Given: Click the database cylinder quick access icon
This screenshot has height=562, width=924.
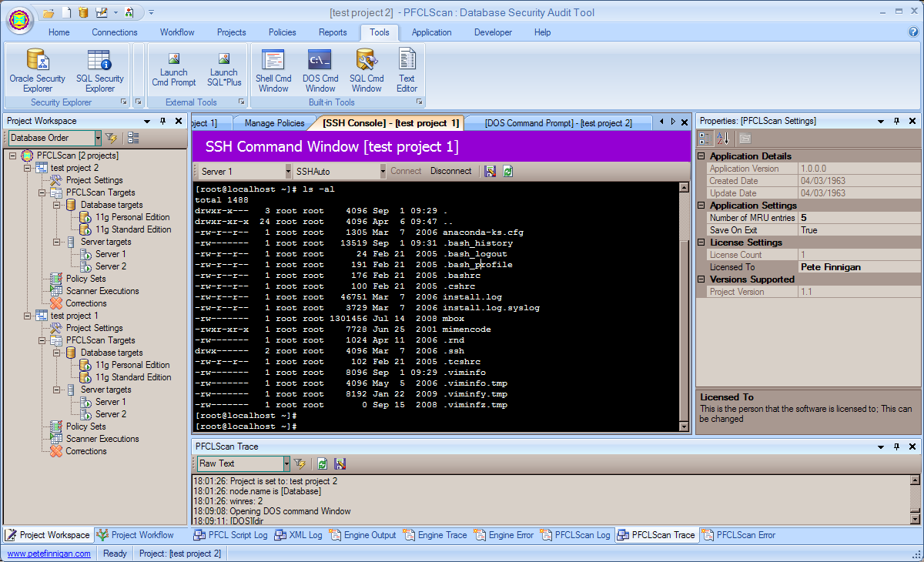Looking at the screenshot, I should pyautogui.click(x=83, y=12).
